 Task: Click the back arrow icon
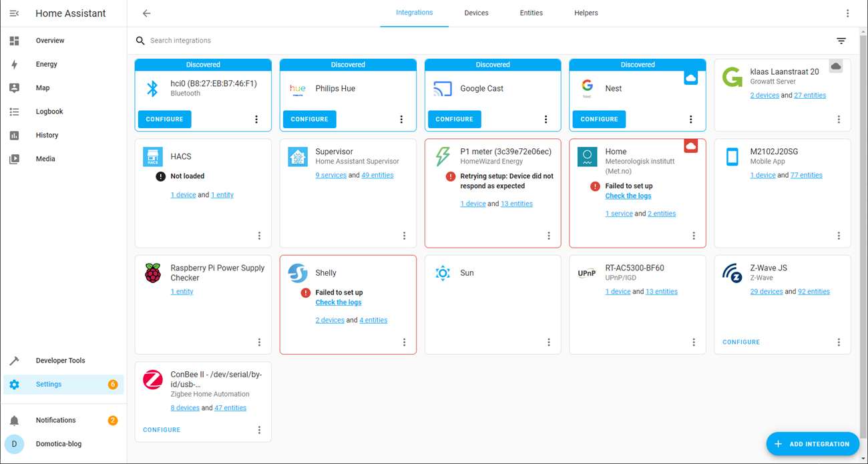[146, 13]
